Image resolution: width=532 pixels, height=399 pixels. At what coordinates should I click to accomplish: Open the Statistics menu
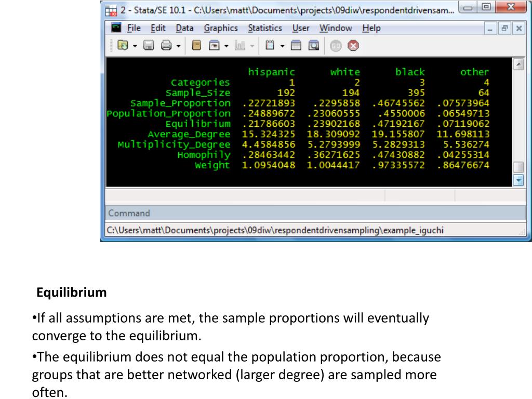(265, 28)
